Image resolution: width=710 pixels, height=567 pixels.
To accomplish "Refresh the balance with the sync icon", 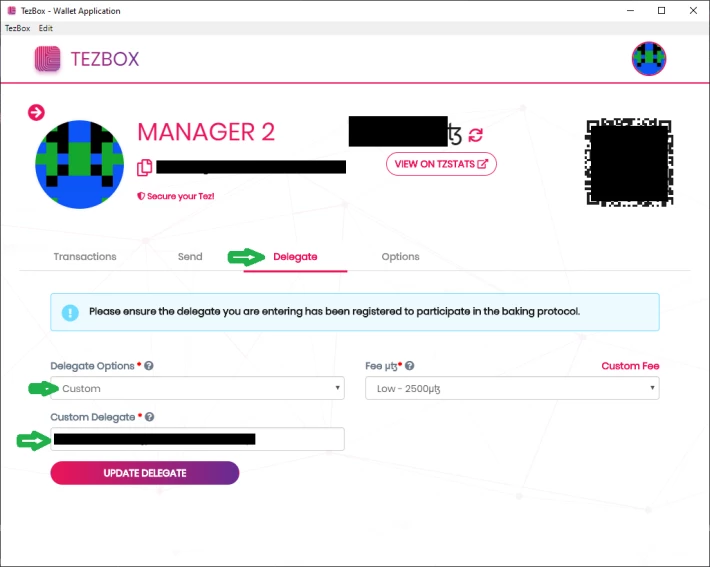I will (x=475, y=135).
